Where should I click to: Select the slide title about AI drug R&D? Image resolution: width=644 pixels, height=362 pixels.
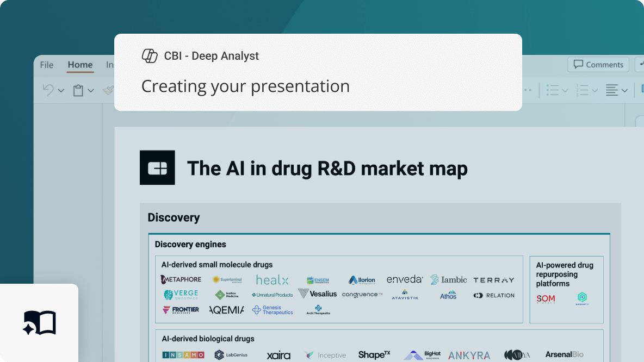tap(327, 168)
